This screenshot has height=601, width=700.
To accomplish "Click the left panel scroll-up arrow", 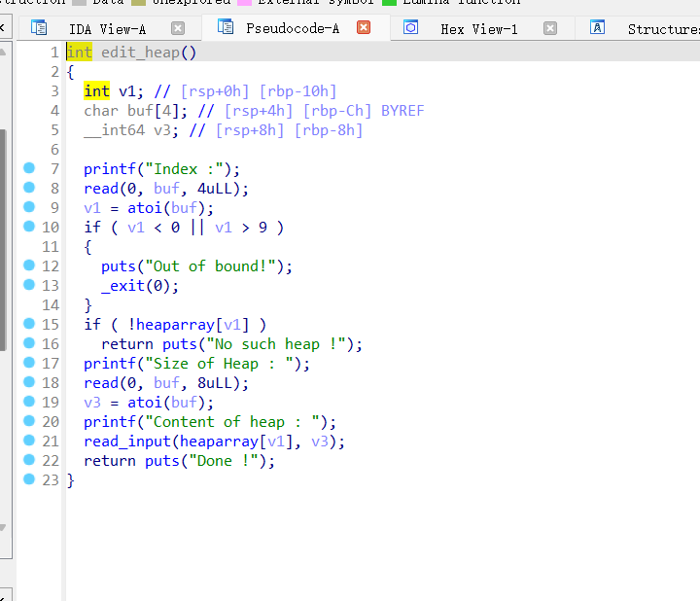I will pos(3,52).
